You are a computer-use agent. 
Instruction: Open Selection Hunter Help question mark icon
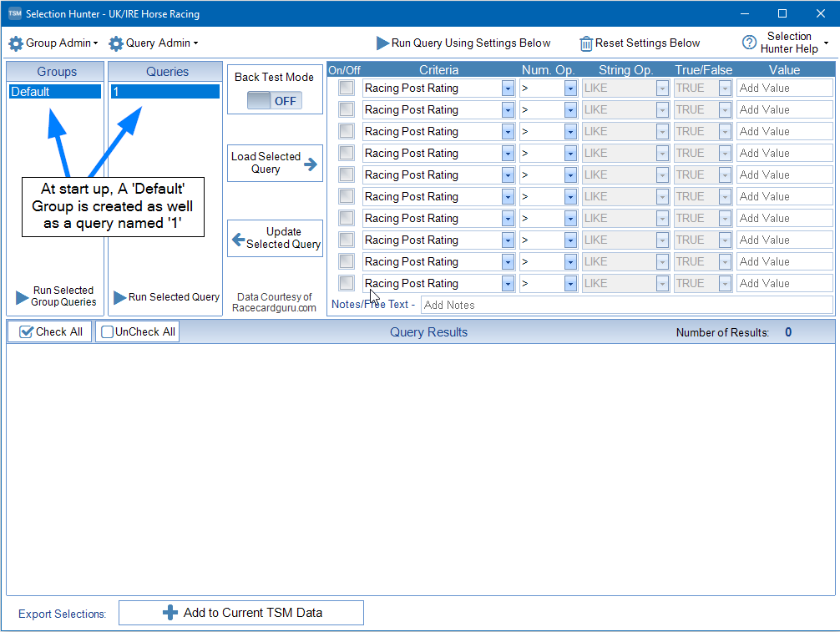tap(749, 43)
